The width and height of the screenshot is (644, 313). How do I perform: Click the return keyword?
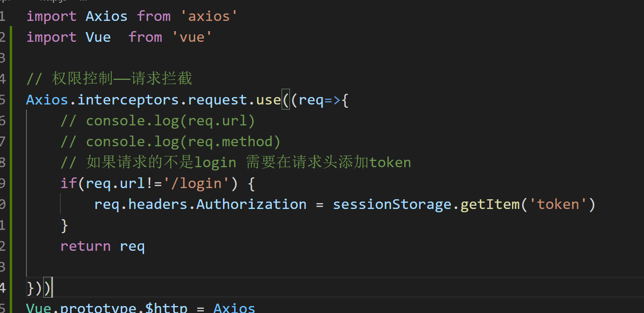coord(85,246)
